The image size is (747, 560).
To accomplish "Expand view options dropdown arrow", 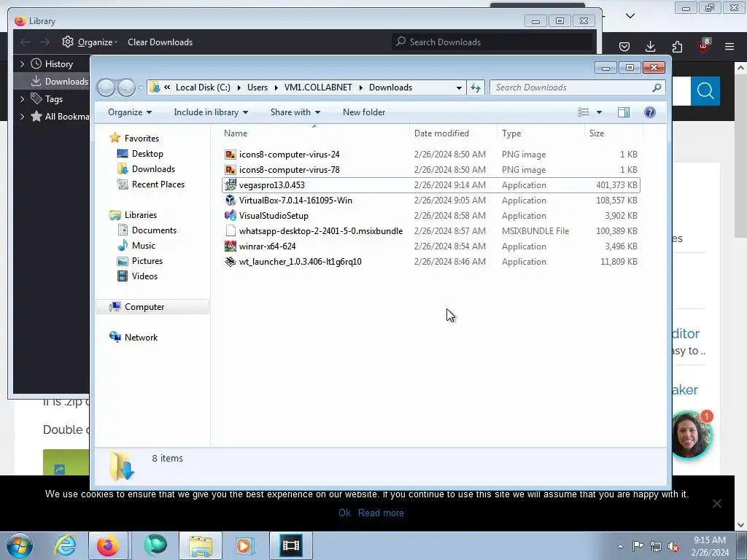I will pyautogui.click(x=600, y=112).
